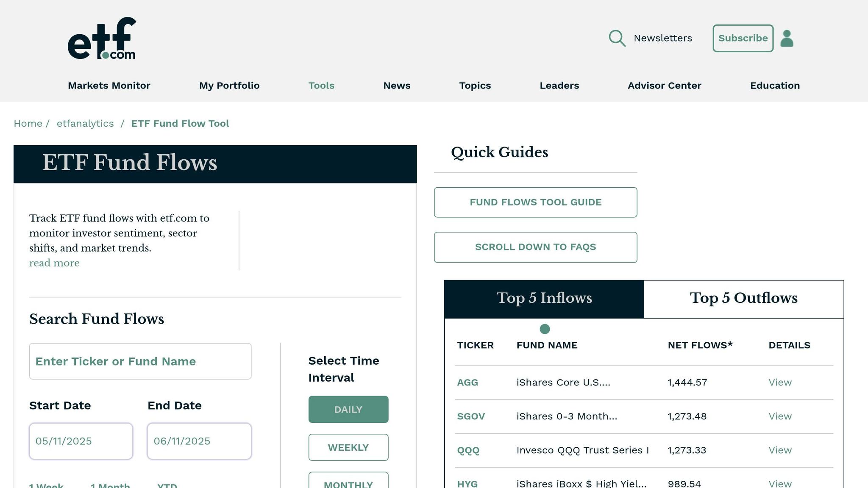Open the Advisor Center menu
Image resolution: width=868 pixels, height=488 pixels.
point(664,86)
